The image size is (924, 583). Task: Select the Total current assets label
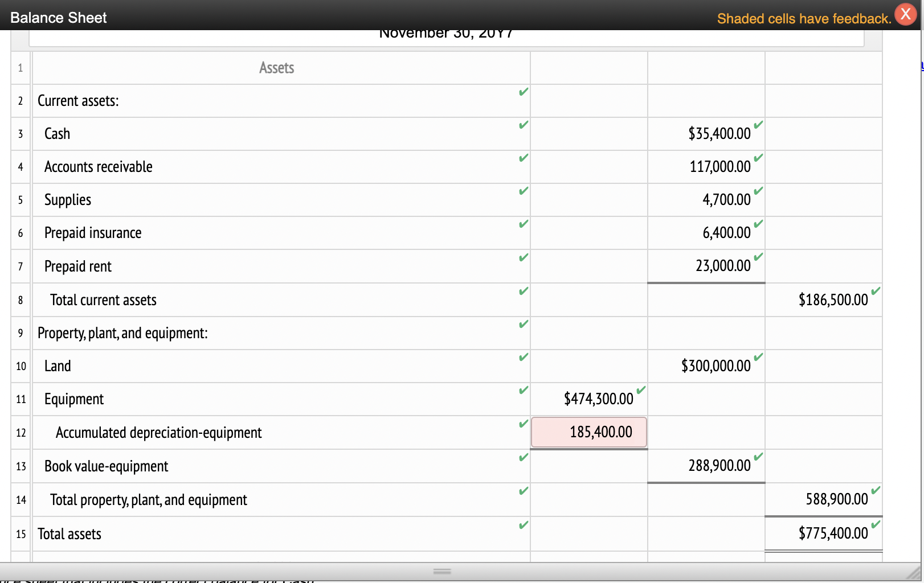coord(103,300)
